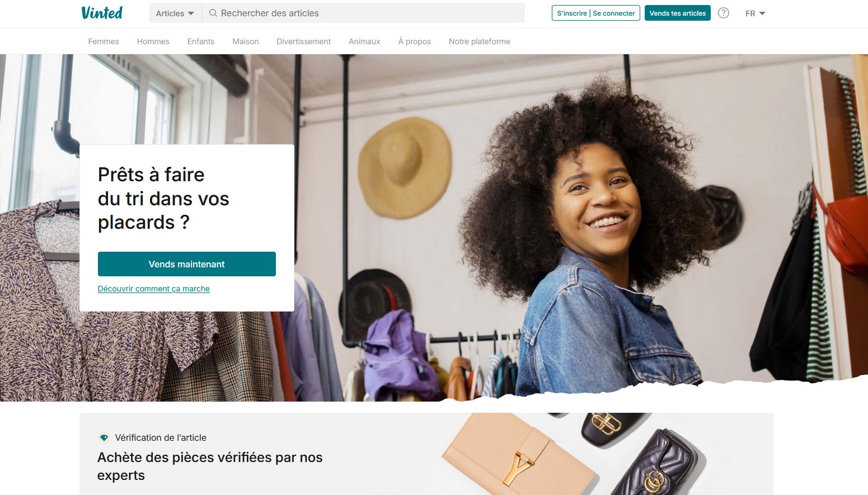
Task: Click S'inscrire | Se connecter button
Action: (x=596, y=13)
